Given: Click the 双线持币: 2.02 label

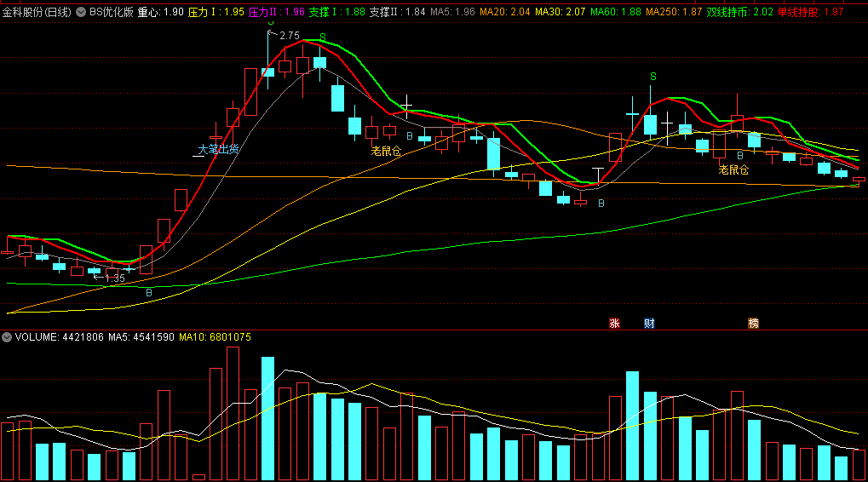Looking at the screenshot, I should (739, 12).
